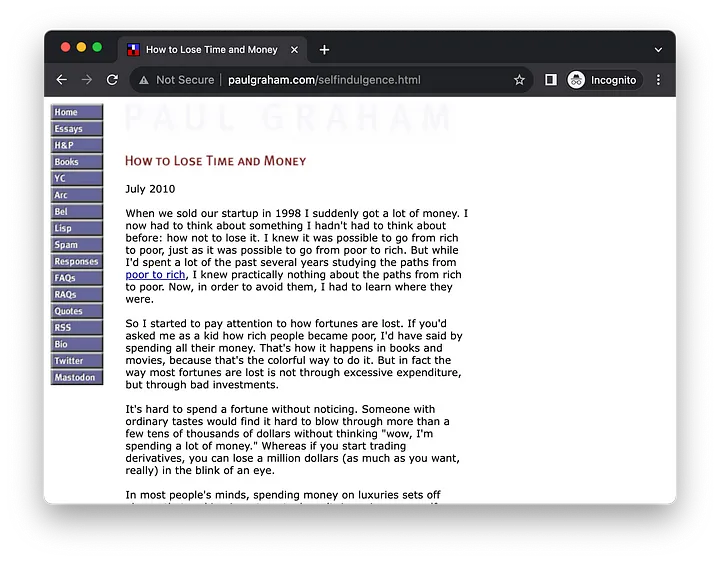This screenshot has width=720, height=562.
Task: Open the Lisp sidebar link
Action: point(77,228)
